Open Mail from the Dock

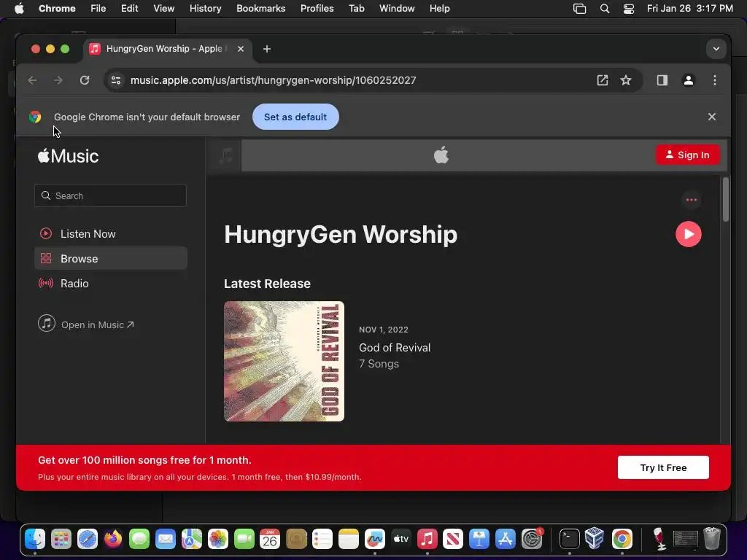click(166, 539)
